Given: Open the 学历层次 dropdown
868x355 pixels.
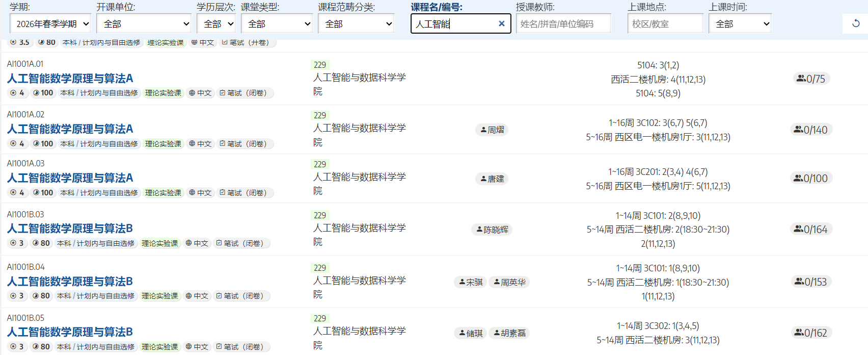Looking at the screenshot, I should click(x=216, y=24).
